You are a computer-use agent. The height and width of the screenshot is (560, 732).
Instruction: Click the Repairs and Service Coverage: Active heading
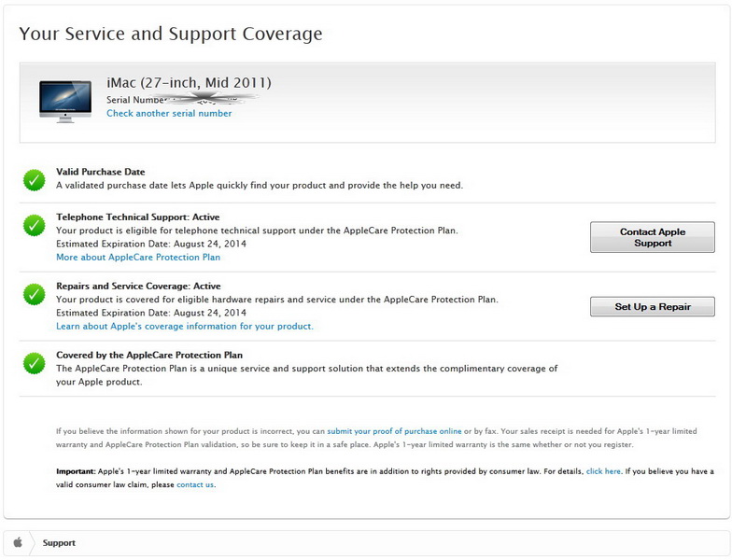coord(138,287)
